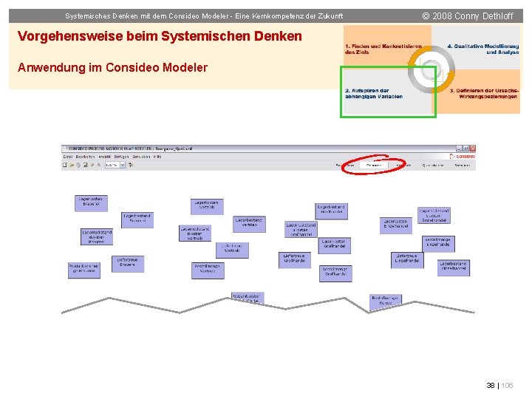532x399 pixels.
Task: Select the Lagerkosten Vertrieb factor box
Action: [207, 207]
